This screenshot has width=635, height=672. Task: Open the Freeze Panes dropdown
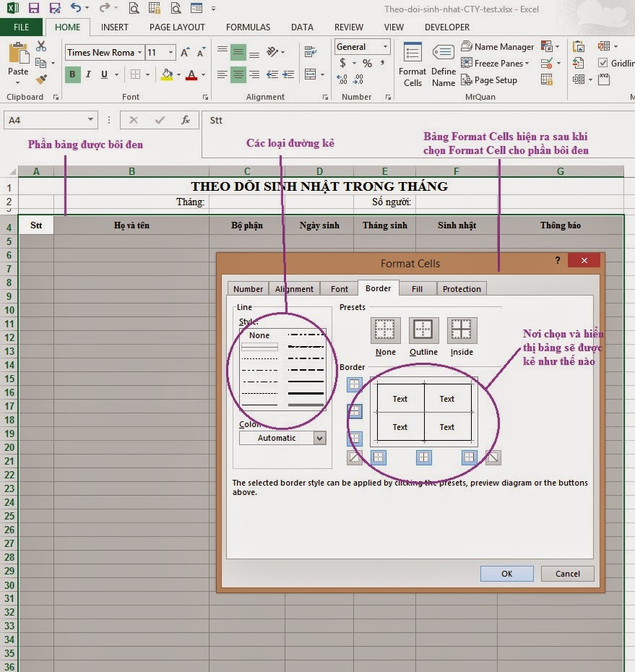pyautogui.click(x=496, y=63)
